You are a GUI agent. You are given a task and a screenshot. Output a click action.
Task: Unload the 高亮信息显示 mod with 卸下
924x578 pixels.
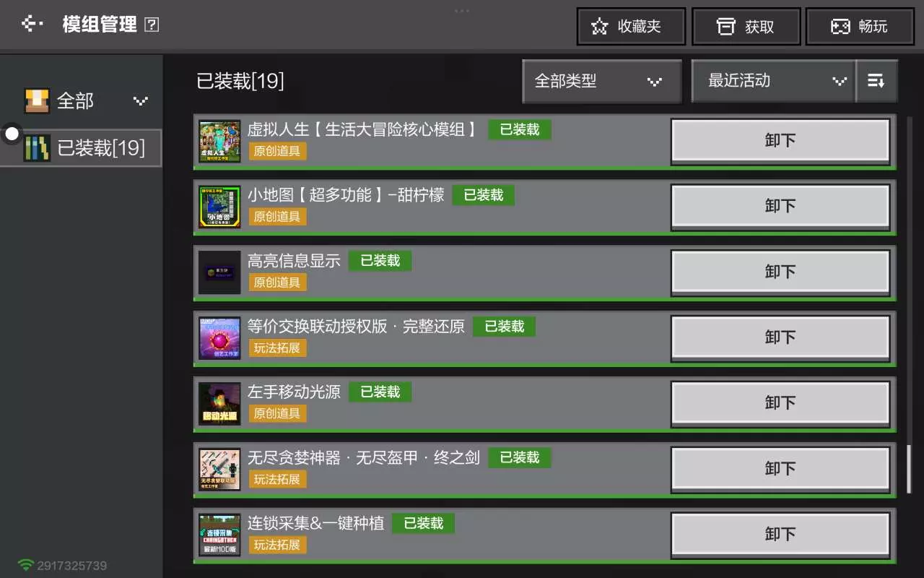tap(780, 272)
